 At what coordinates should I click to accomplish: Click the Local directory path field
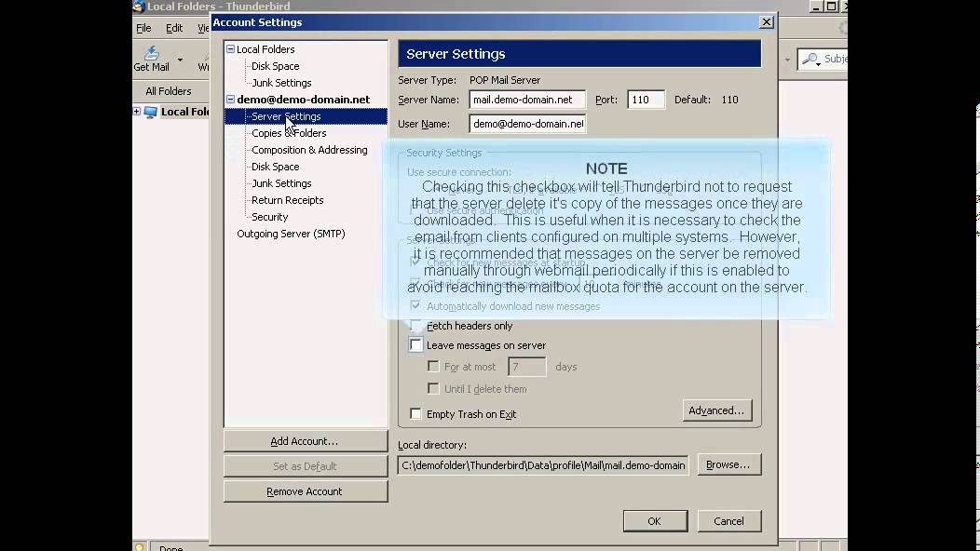click(x=542, y=465)
